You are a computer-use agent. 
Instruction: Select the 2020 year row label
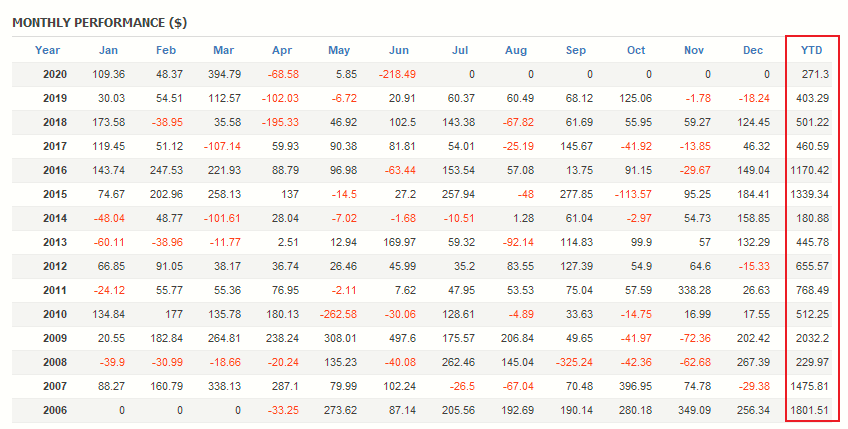click(55, 74)
